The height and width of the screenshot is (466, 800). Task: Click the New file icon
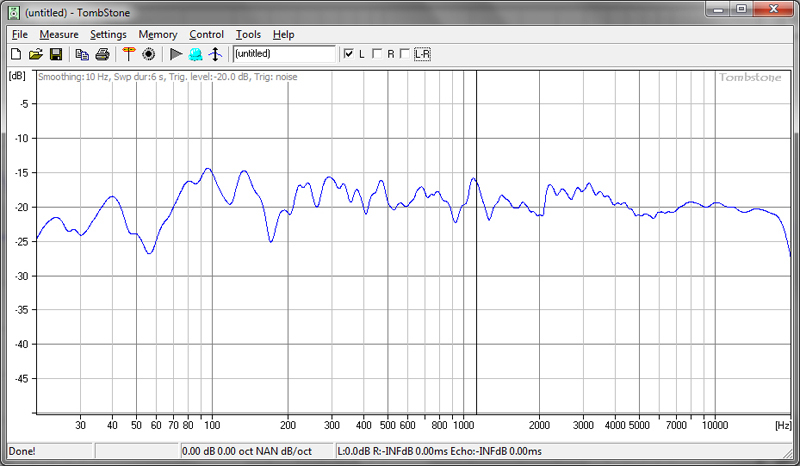(17, 54)
